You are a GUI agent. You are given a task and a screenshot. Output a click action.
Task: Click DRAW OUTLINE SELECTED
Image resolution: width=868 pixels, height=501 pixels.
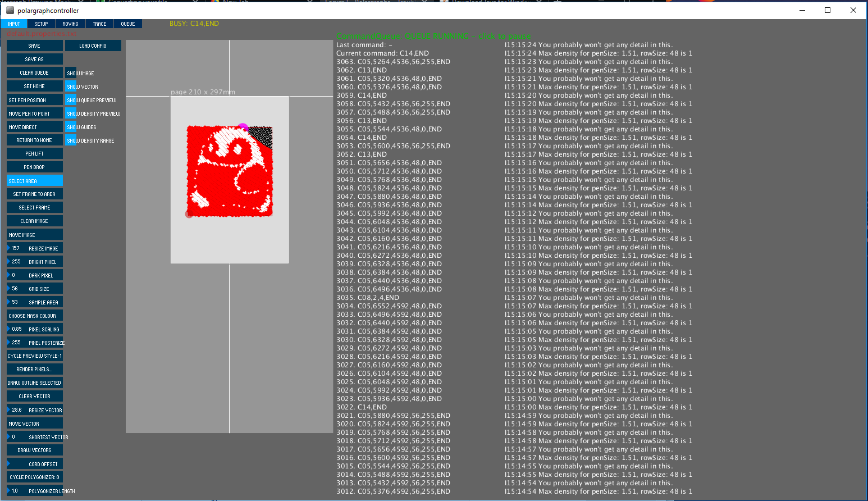click(x=35, y=382)
